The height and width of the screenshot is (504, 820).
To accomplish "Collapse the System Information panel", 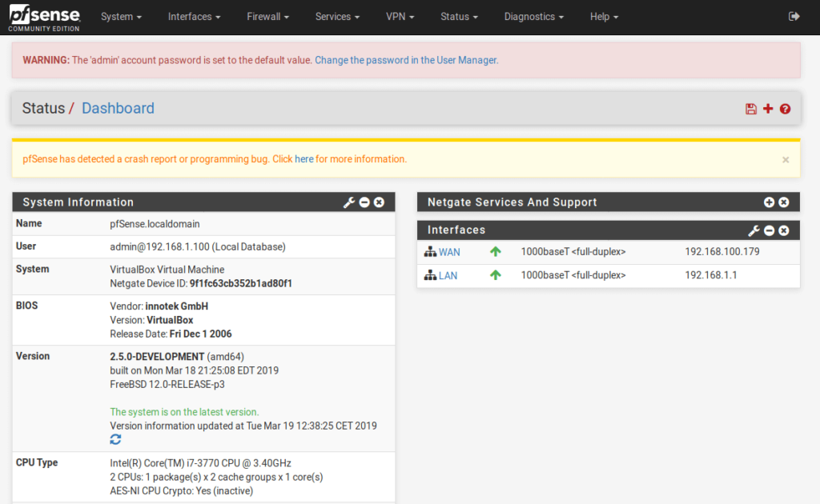I will point(364,202).
